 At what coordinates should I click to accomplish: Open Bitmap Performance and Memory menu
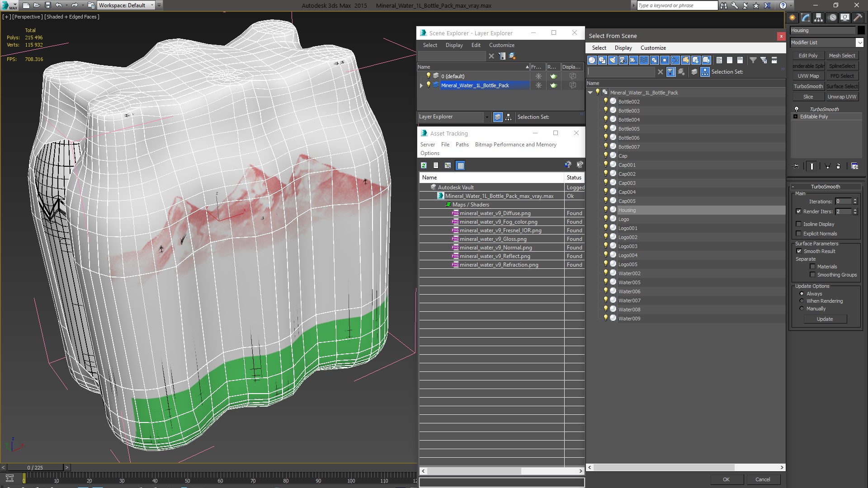[x=515, y=145]
